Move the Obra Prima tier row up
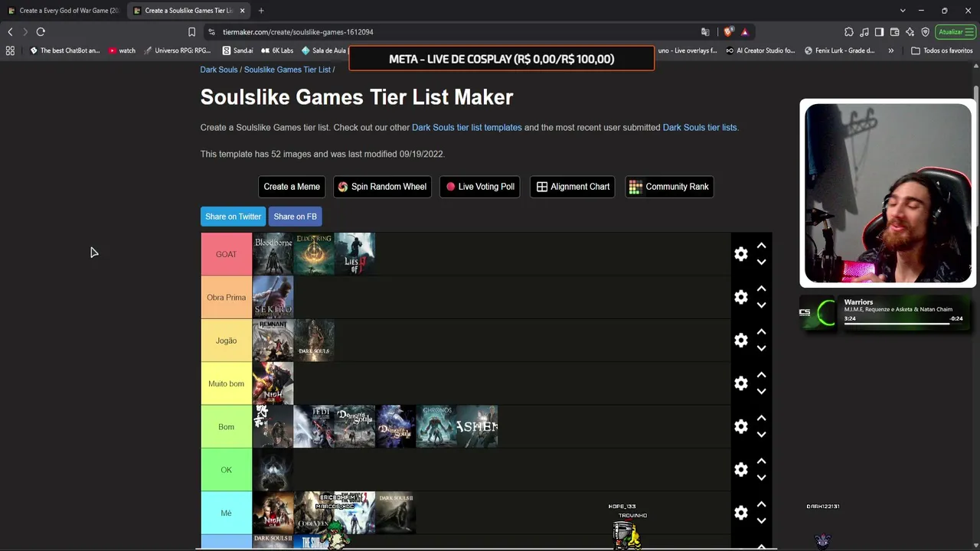 (761, 289)
